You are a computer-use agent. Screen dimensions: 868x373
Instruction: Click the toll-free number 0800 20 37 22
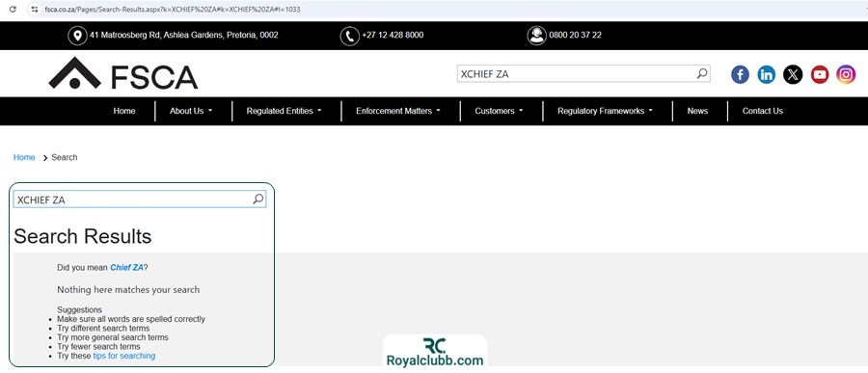point(575,35)
